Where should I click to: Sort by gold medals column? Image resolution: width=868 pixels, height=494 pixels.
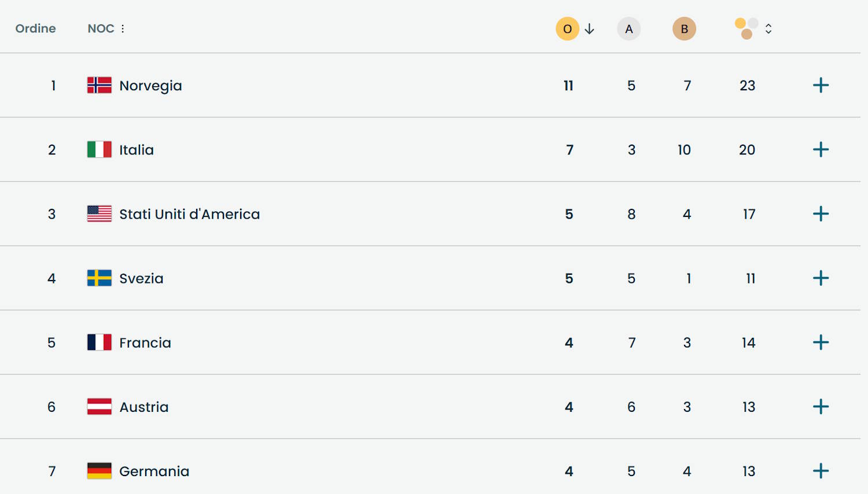coord(568,29)
